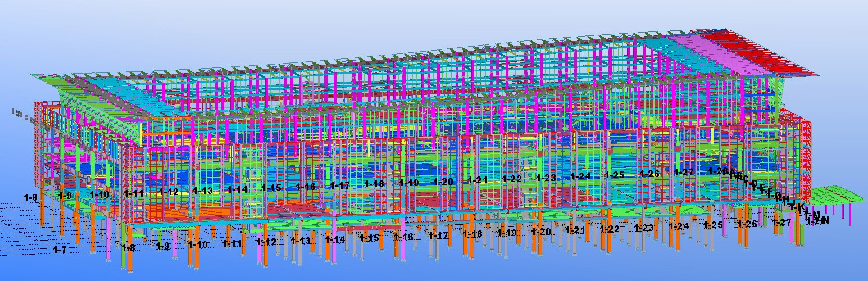Image resolution: width=868 pixels, height=281 pixels.
Task: Select the lower-row 1-10 grid label
Action: click(198, 244)
